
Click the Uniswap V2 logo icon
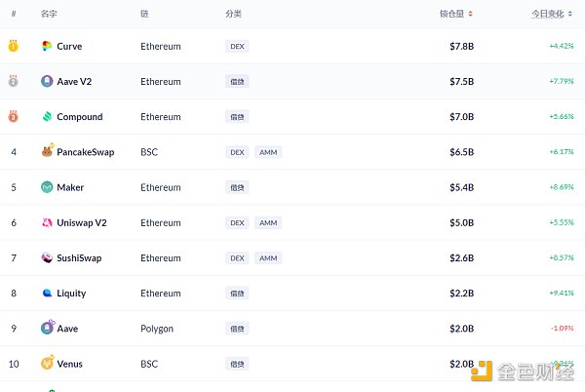click(x=47, y=222)
